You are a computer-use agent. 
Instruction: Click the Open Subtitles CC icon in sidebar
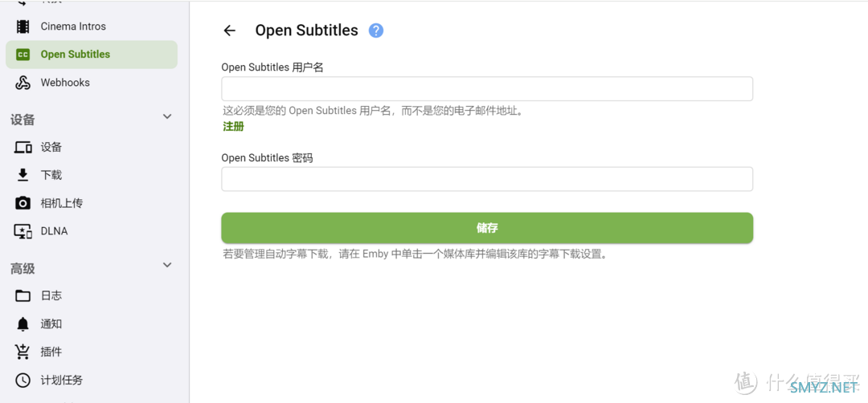tap(23, 54)
